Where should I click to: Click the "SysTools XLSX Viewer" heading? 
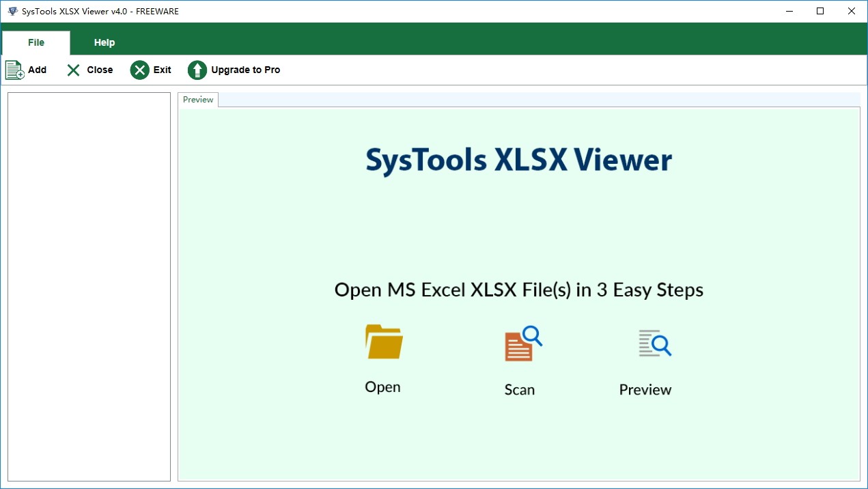(x=519, y=160)
